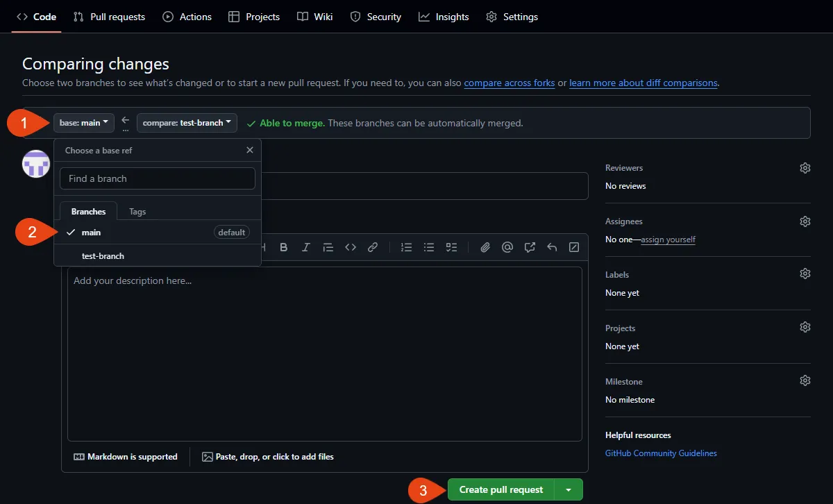
Task: Insert a code snippet using the code icon
Action: 350,246
